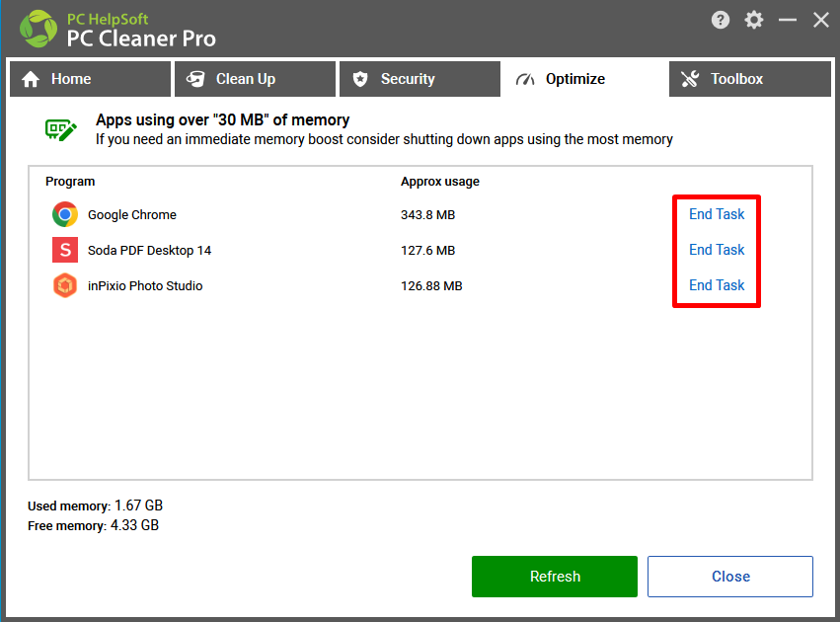The height and width of the screenshot is (622, 840).
Task: Close the window with the X icon
Action: coord(820,21)
